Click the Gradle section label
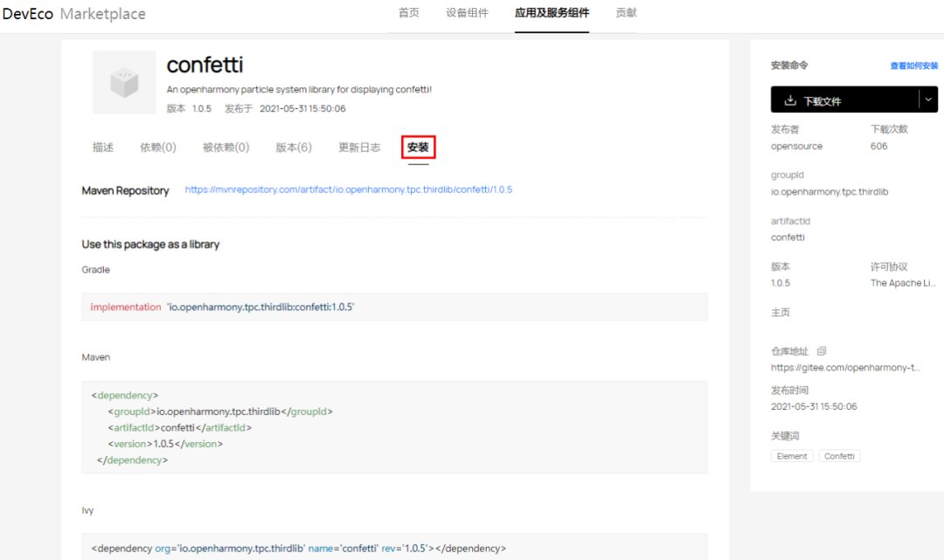This screenshot has width=944, height=560. [96, 269]
